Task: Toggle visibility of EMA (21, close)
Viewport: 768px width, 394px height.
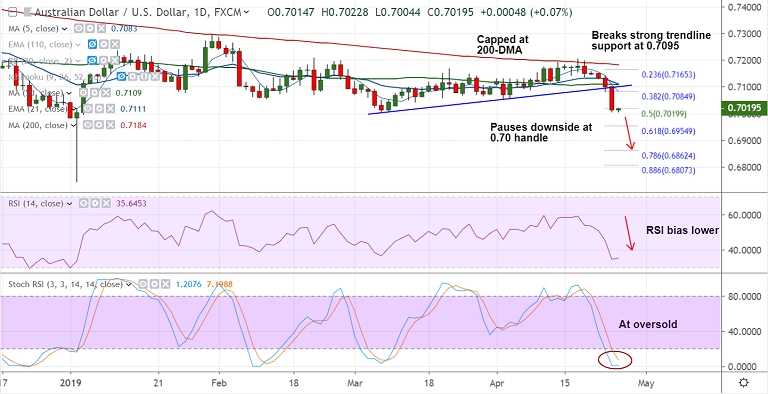Action: (x=87, y=109)
